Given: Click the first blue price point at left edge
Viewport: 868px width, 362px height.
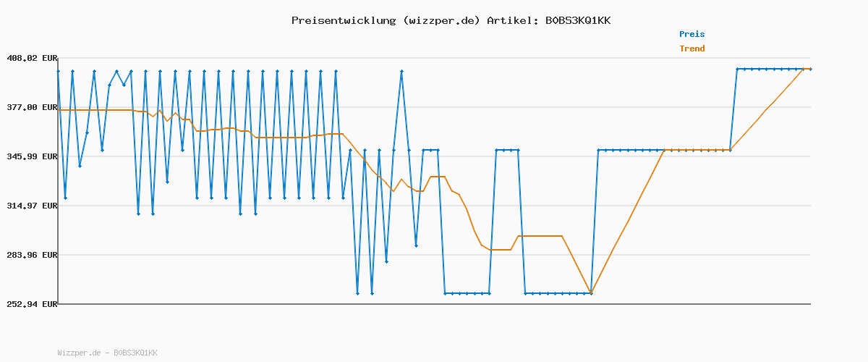Looking at the screenshot, I should (58, 71).
